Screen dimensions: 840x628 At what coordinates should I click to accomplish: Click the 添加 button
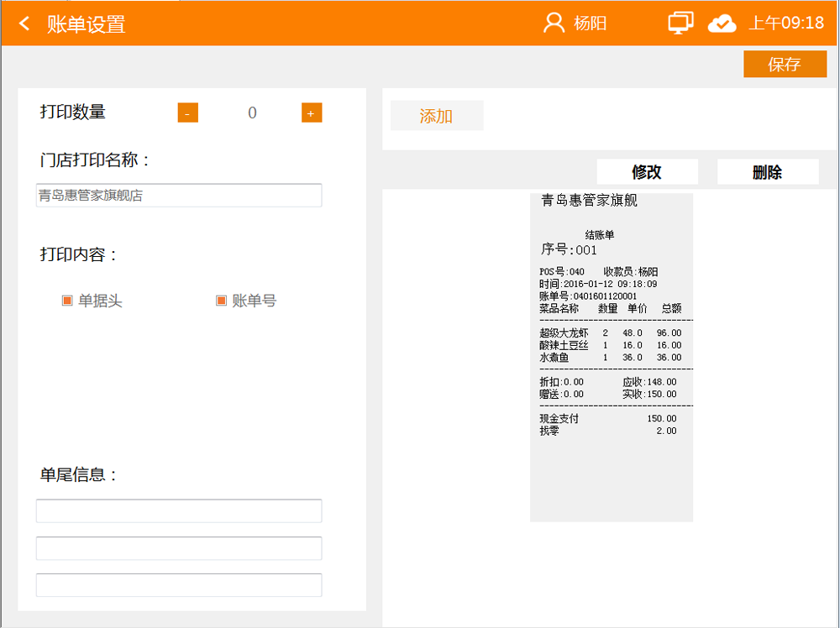[437, 116]
